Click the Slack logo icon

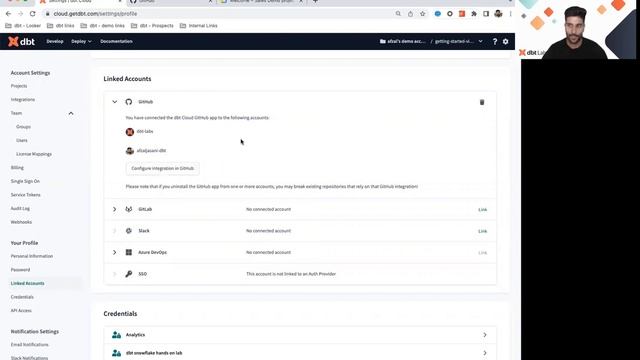pos(129,231)
